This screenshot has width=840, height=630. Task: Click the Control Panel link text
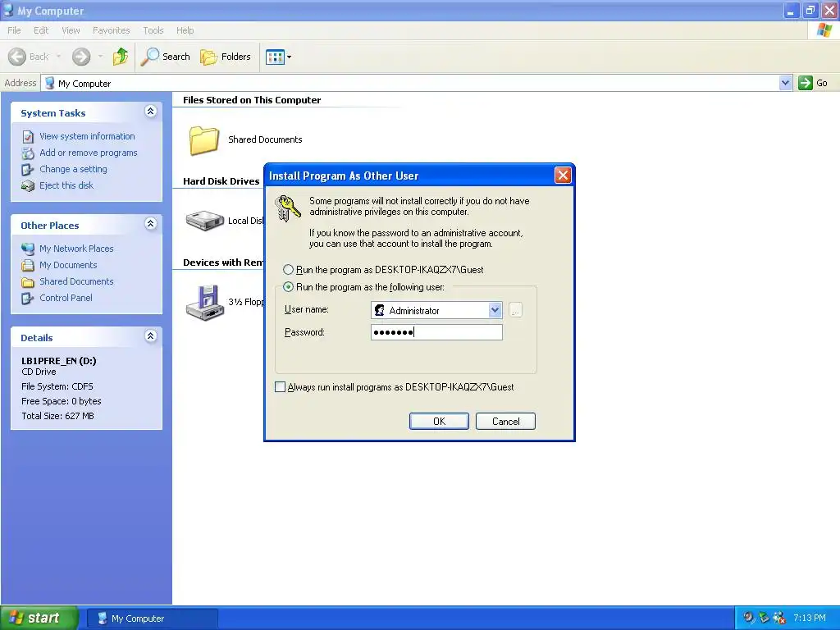tap(66, 298)
